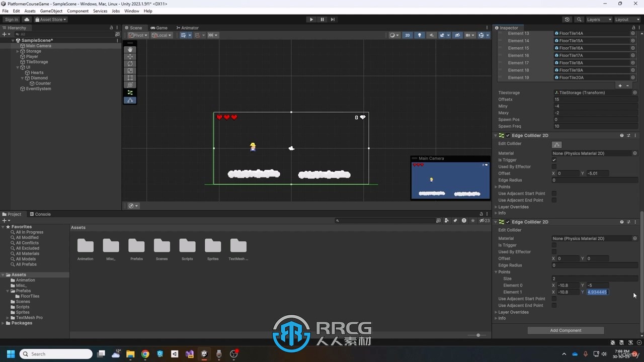The width and height of the screenshot is (644, 362).
Task: Toggle scene lighting bulb icon
Action: pos(420,35)
